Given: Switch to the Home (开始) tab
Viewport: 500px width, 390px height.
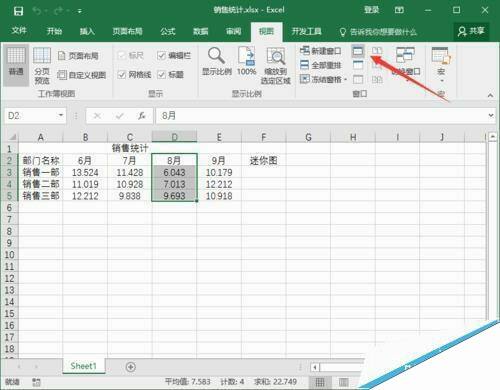Looking at the screenshot, I should 54,31.
